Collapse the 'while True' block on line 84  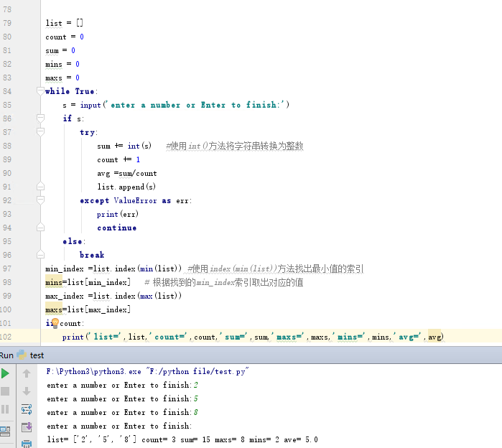coord(40,91)
